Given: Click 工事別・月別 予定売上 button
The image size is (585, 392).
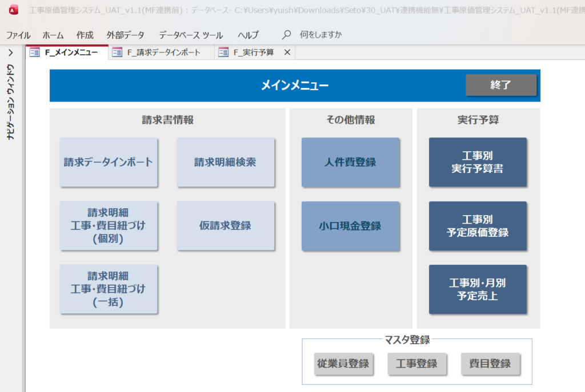Looking at the screenshot, I should pos(478,289).
